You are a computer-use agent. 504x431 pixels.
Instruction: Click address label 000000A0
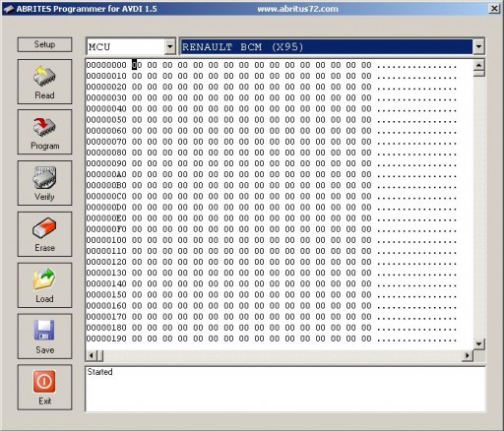[106, 174]
